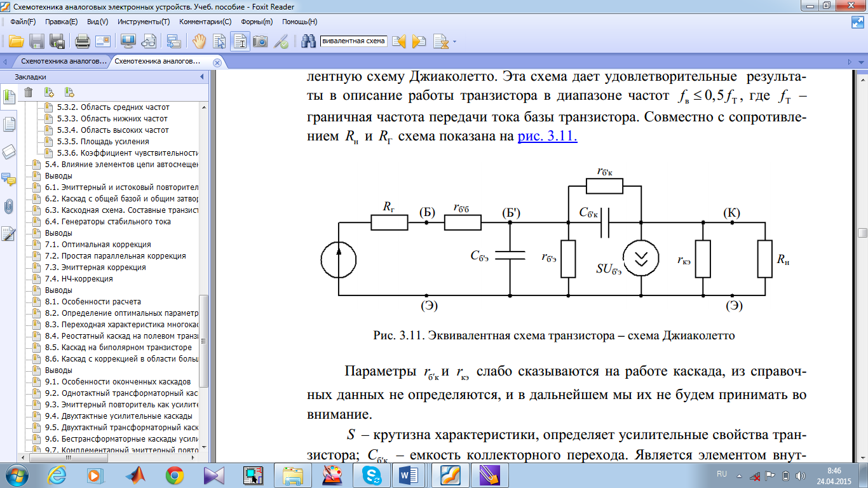Close the active document tab
Viewport: 868px width, 488px height.
(x=217, y=62)
